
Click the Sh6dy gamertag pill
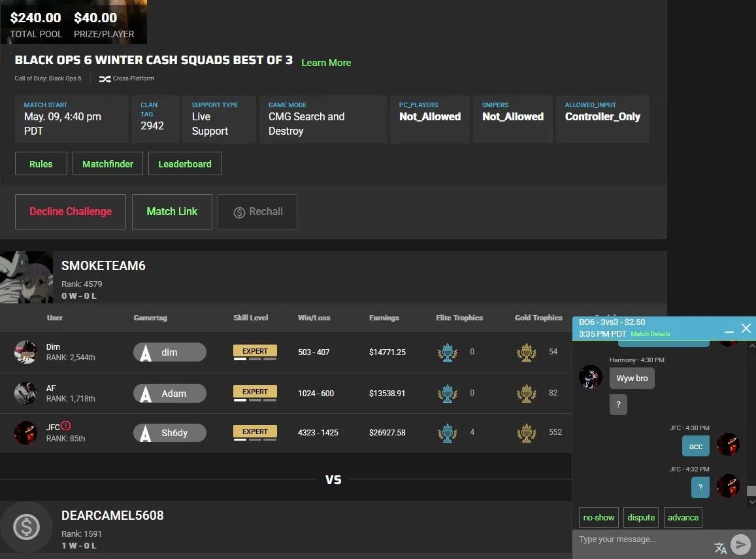coord(170,433)
